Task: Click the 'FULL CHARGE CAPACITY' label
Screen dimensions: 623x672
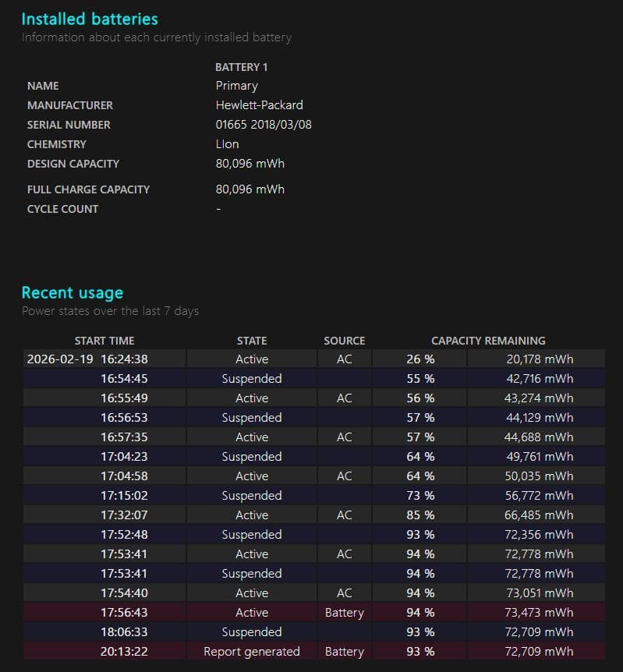Action: [88, 189]
